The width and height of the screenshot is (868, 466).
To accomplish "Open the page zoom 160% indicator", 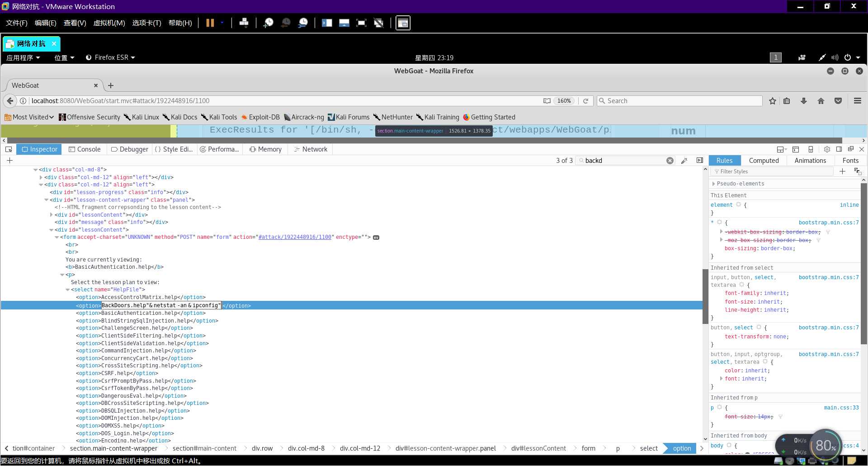I will point(564,101).
